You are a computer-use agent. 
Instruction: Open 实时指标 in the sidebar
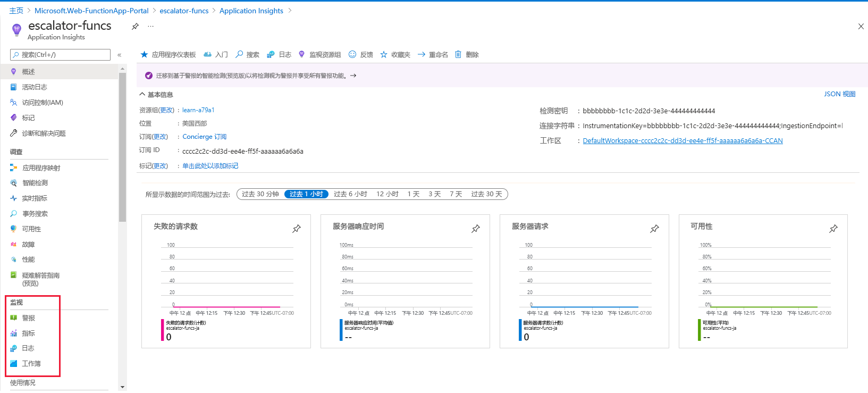pyautogui.click(x=35, y=198)
